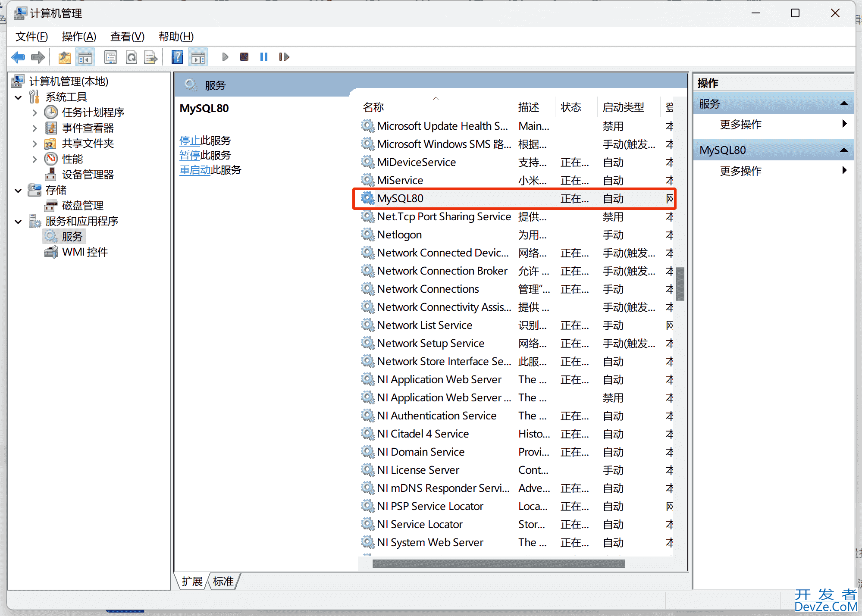Click the Device Manager icon in tree

51,175
